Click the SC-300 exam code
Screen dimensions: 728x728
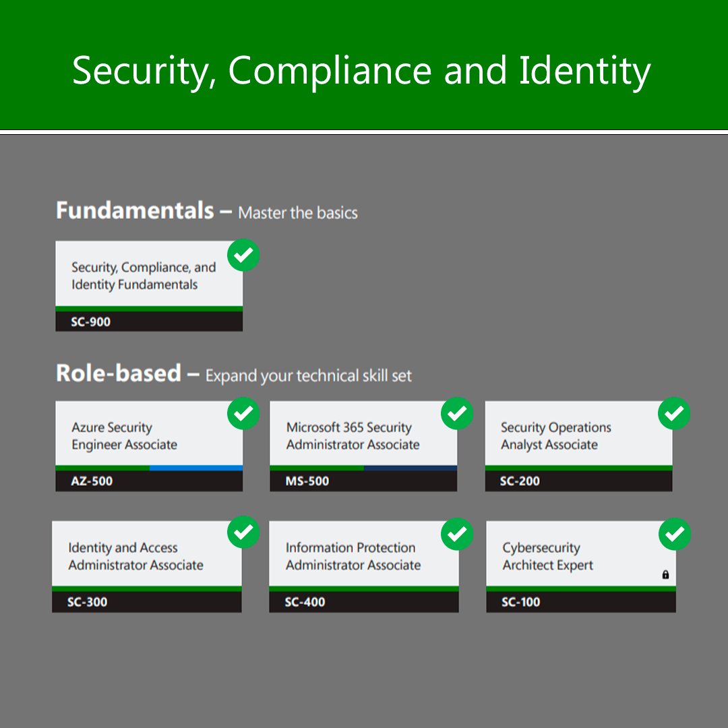pos(87,602)
